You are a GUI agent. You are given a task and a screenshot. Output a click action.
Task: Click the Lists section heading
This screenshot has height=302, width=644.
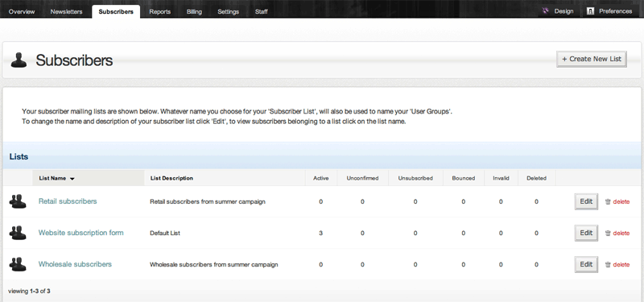pos(19,156)
